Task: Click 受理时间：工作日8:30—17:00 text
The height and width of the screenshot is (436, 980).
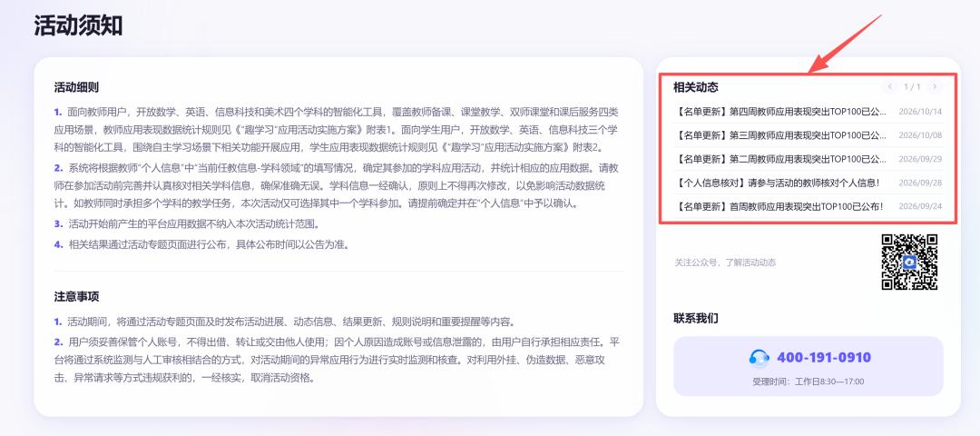Action: tap(808, 381)
